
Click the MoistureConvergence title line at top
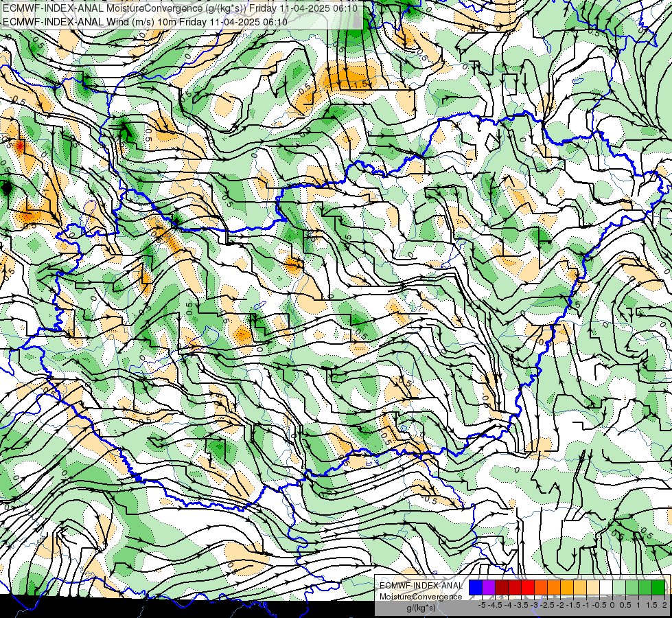[x=180, y=8]
